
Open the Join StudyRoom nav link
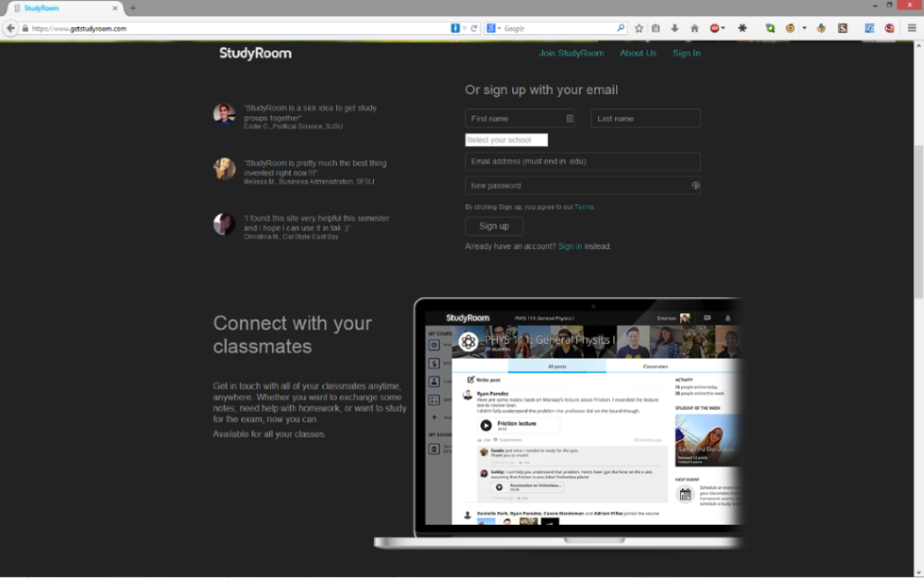571,53
